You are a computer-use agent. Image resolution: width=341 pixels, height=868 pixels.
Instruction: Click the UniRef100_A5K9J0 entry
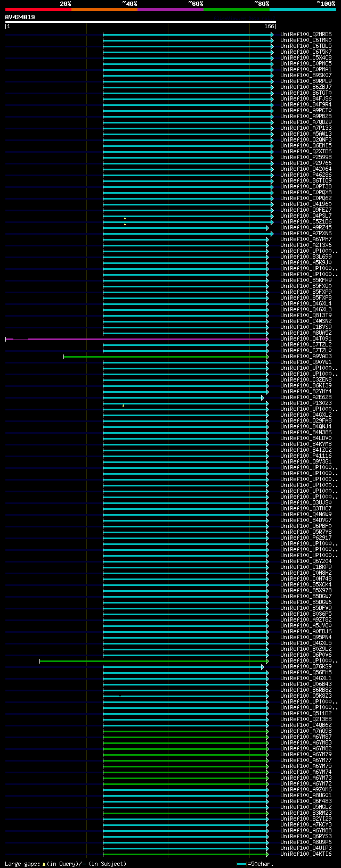click(x=306, y=263)
